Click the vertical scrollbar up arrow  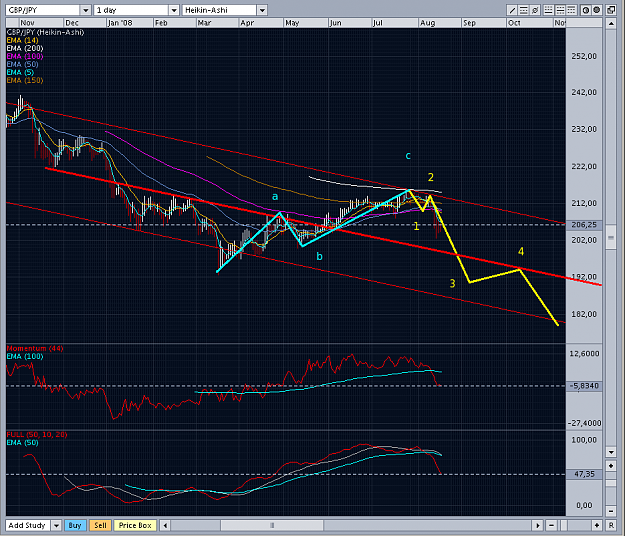click(x=611, y=24)
